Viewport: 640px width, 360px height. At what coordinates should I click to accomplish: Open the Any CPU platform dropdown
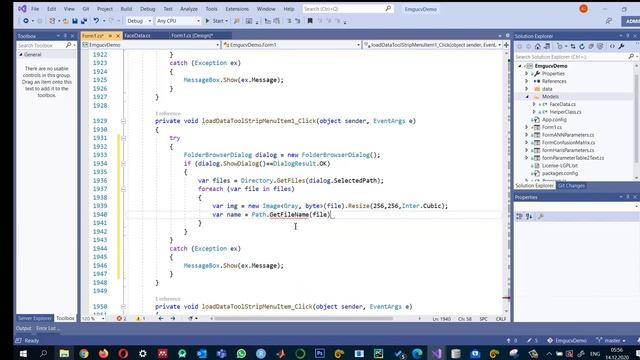tap(178, 21)
